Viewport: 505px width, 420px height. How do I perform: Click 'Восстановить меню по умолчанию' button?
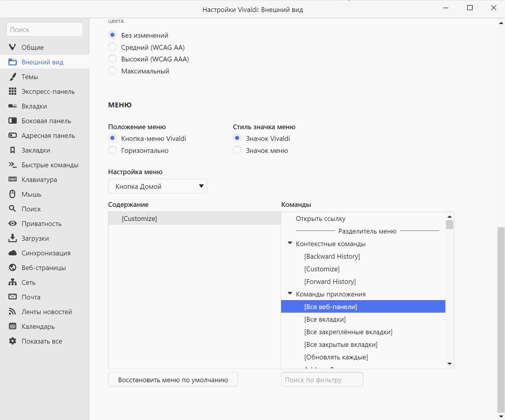pyautogui.click(x=173, y=380)
